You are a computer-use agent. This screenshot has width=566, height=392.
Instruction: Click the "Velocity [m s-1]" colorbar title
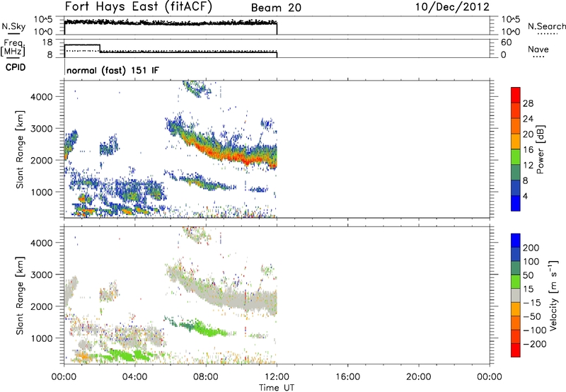pyautogui.click(x=553, y=295)
